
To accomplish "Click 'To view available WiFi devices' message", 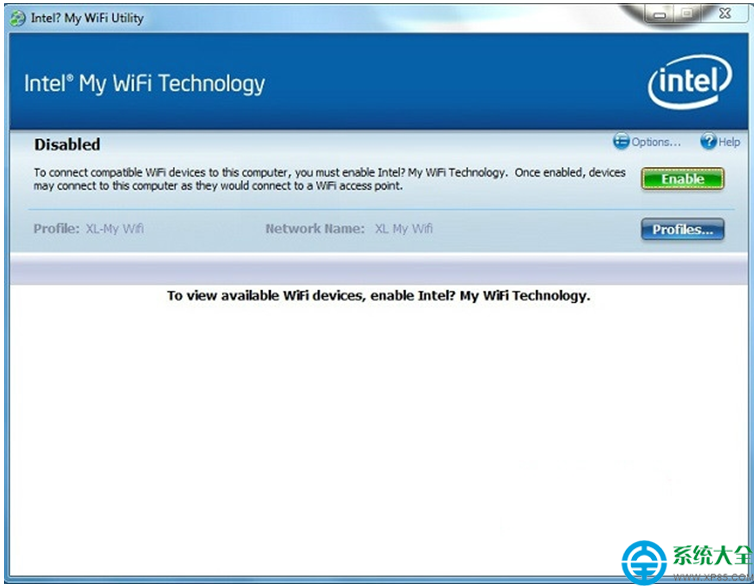I will tap(378, 295).
